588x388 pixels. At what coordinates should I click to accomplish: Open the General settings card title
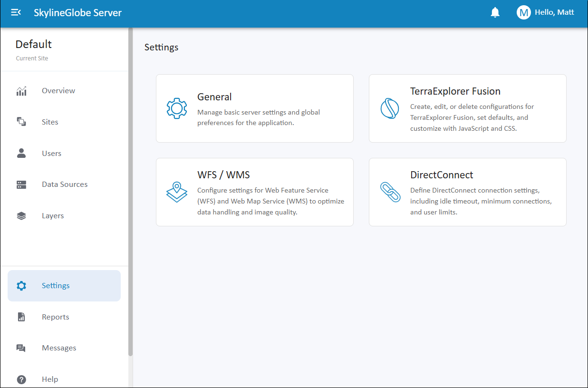tap(214, 97)
